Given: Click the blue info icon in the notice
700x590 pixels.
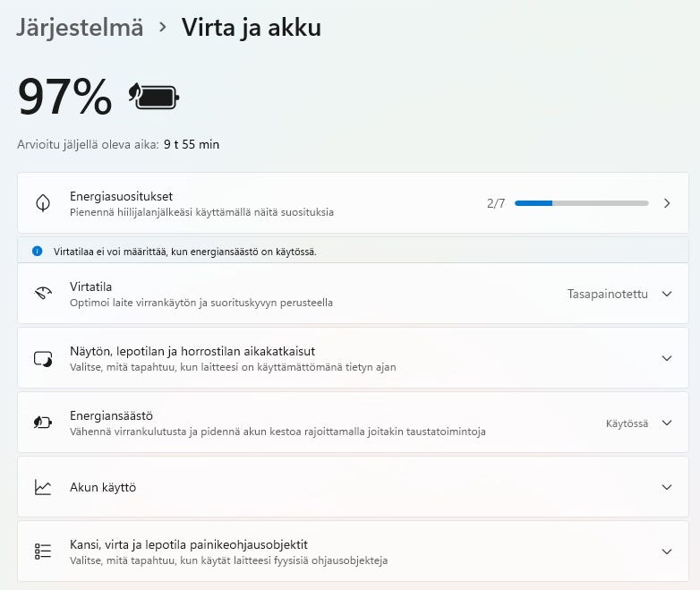Looking at the screenshot, I should pyautogui.click(x=37, y=252).
